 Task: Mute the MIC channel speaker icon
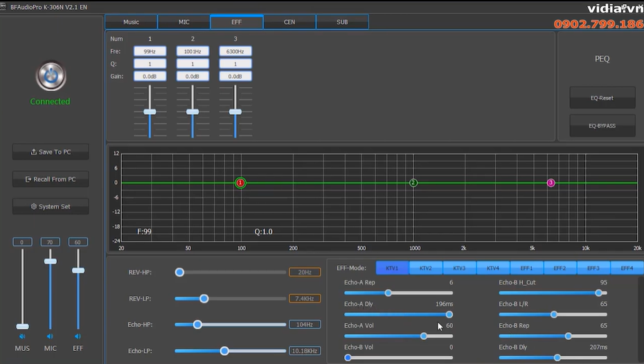coord(50,336)
